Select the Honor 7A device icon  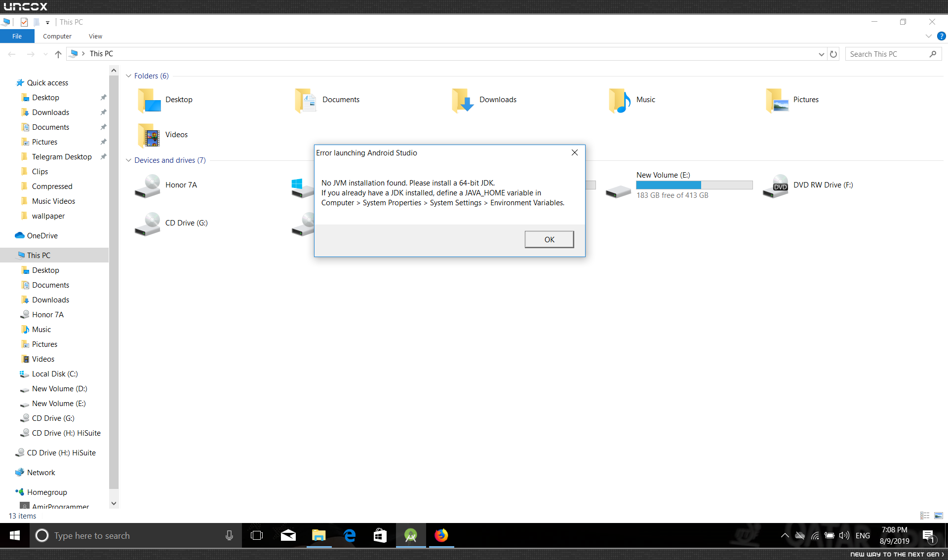click(x=148, y=186)
